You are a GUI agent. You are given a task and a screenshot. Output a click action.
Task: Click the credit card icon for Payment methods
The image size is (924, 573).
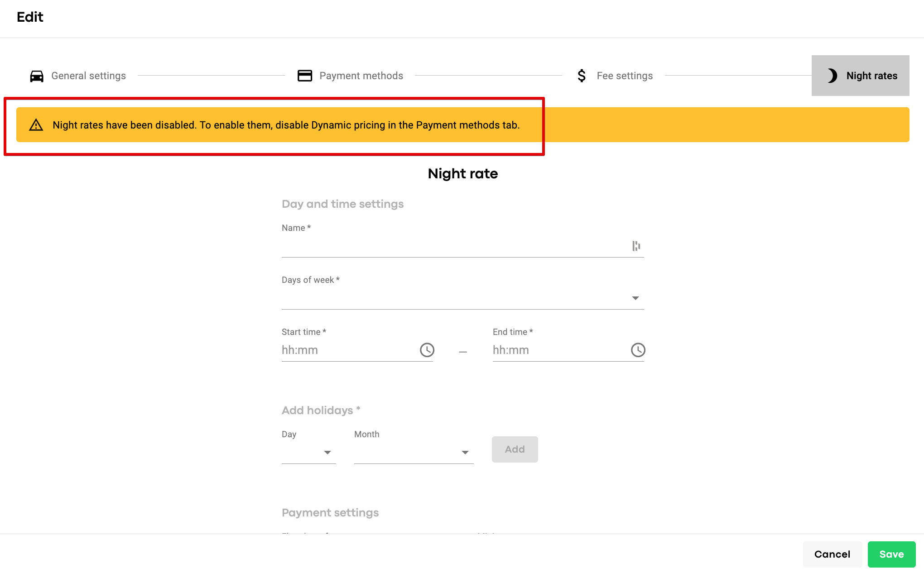click(x=305, y=76)
